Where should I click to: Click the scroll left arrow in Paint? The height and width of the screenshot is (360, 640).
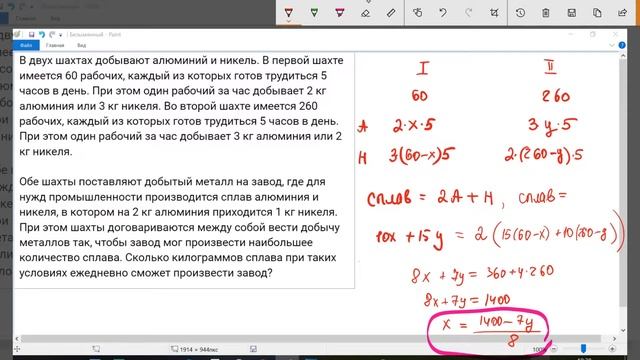17,339
